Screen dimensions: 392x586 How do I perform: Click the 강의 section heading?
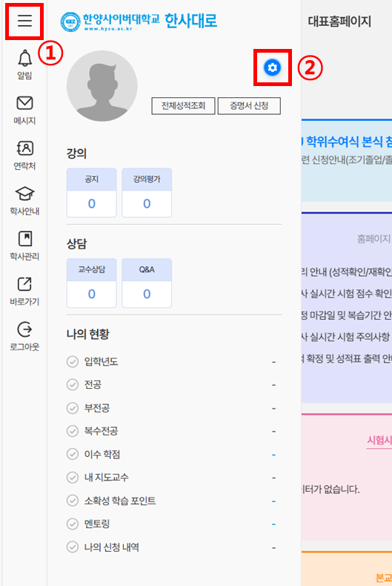(x=76, y=154)
